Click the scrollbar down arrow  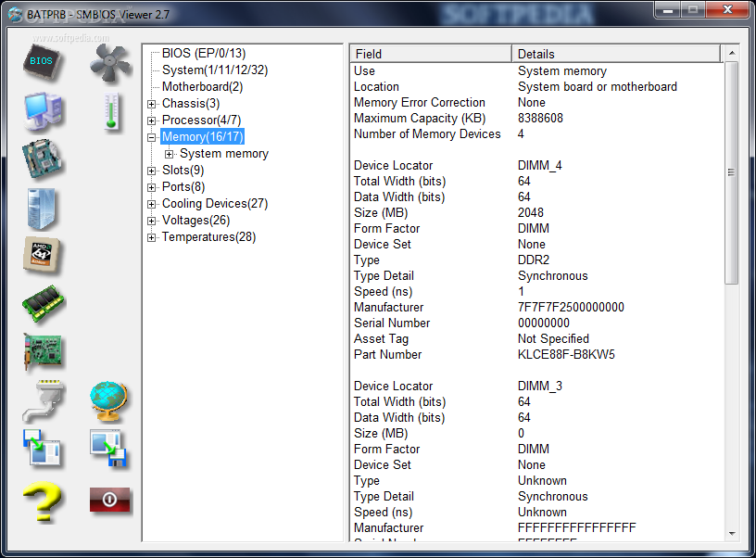(731, 533)
